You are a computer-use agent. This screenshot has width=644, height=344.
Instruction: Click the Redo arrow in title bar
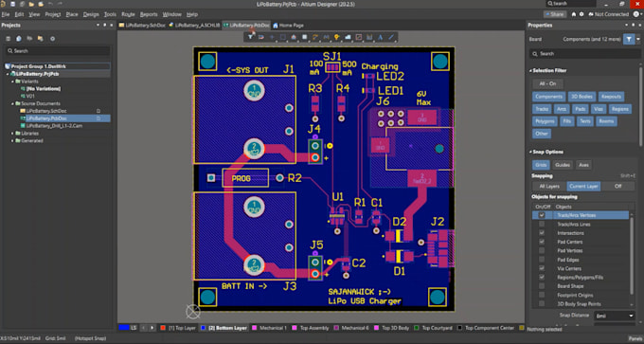(x=61, y=4)
